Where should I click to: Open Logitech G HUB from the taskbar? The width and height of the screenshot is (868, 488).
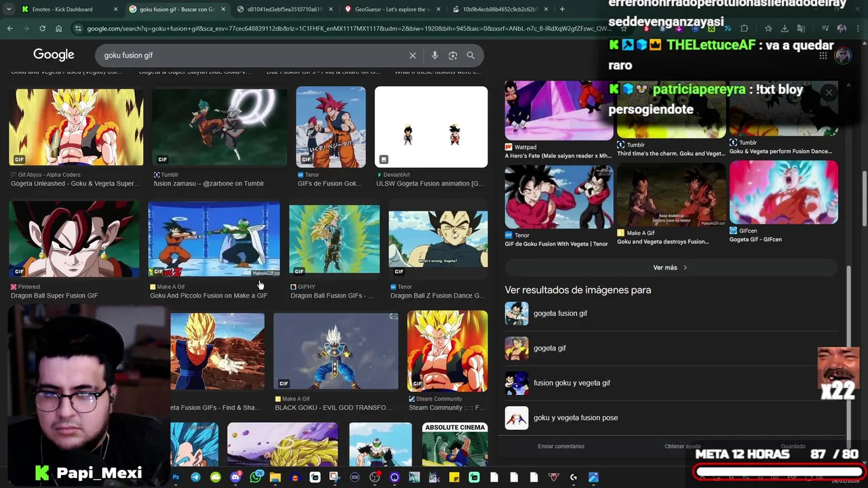tap(573, 477)
